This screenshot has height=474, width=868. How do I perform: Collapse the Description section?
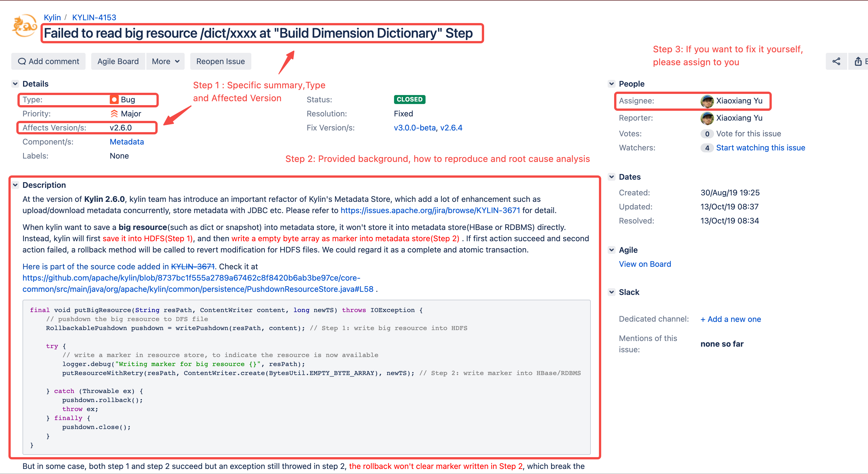coord(15,185)
